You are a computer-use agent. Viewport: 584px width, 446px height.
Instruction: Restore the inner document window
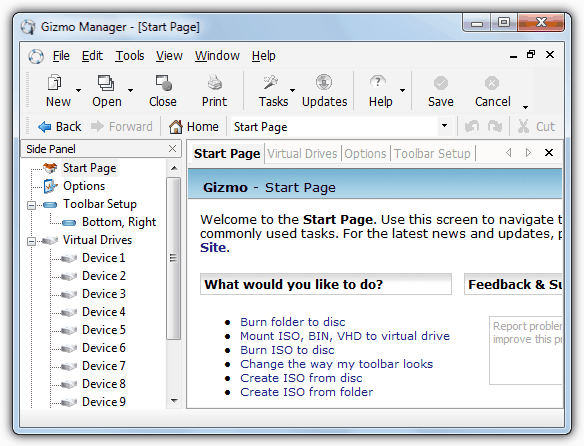tap(531, 55)
